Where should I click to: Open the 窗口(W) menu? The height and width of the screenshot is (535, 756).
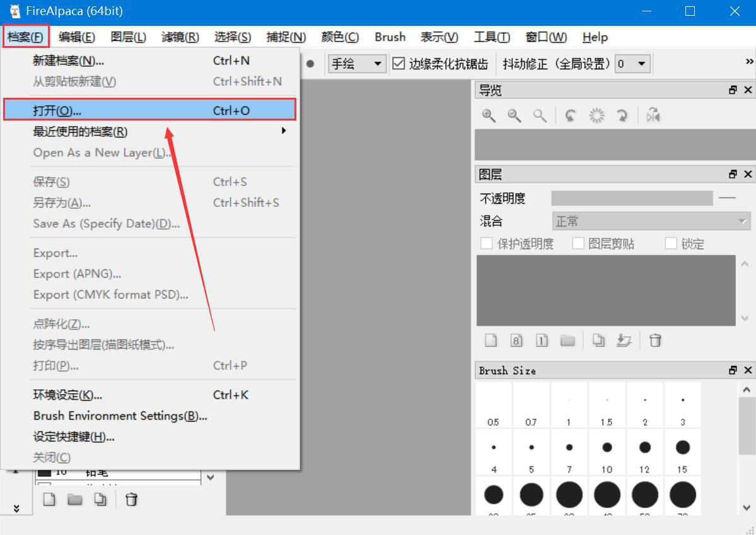(x=546, y=37)
